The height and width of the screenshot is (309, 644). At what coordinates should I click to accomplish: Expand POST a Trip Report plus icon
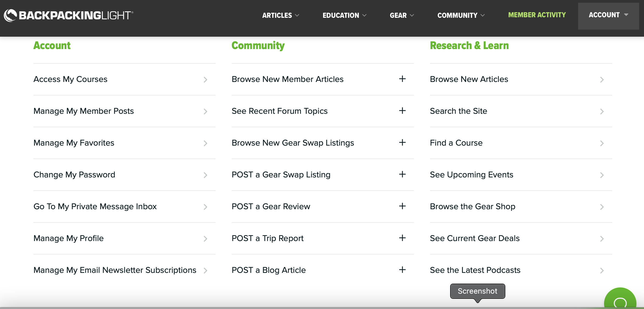click(402, 238)
